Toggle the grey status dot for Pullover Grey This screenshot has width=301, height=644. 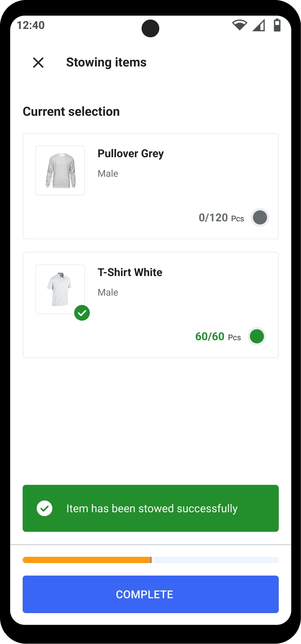[x=260, y=217]
